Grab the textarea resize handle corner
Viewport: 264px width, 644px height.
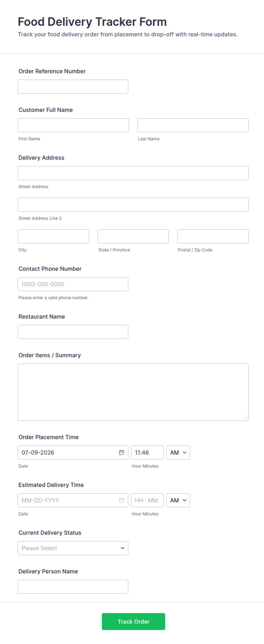pos(246,418)
